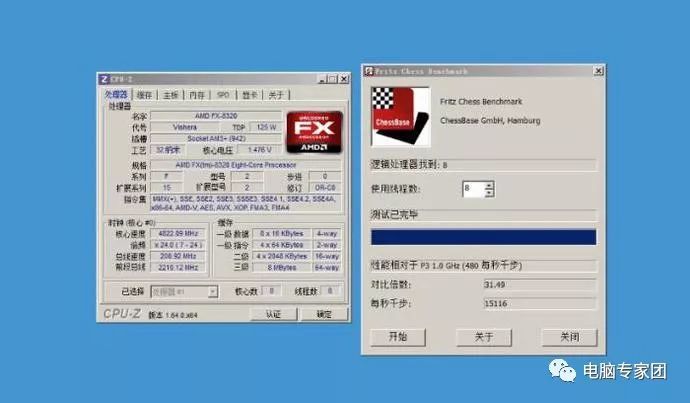Minimize the CPU-Z window
This screenshot has height=403, width=690.
click(x=322, y=79)
